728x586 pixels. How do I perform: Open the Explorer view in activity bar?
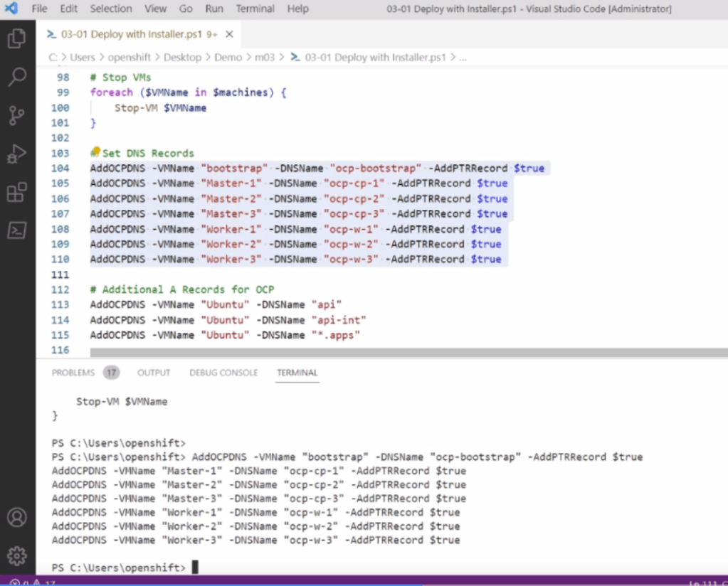[x=16, y=38]
